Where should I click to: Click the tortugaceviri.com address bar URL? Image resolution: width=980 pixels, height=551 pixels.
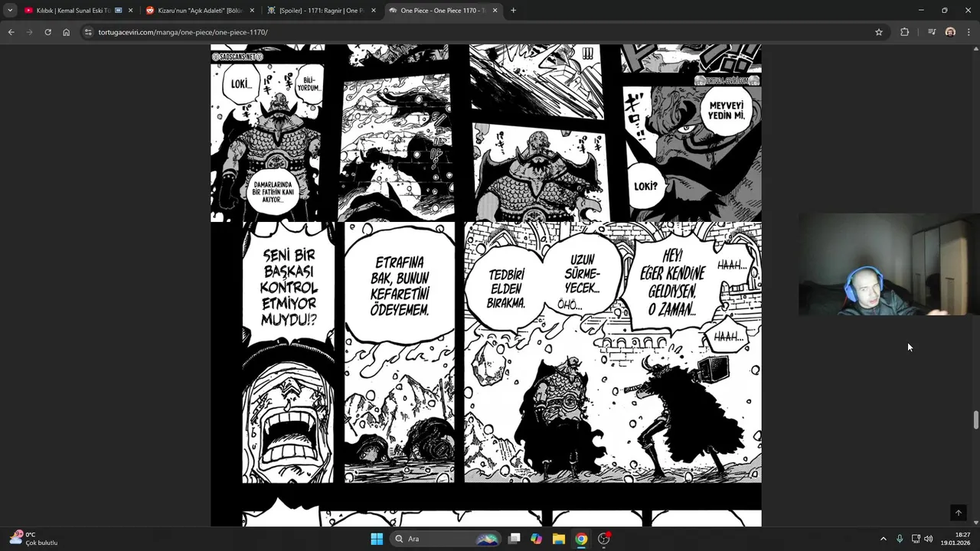(x=183, y=32)
